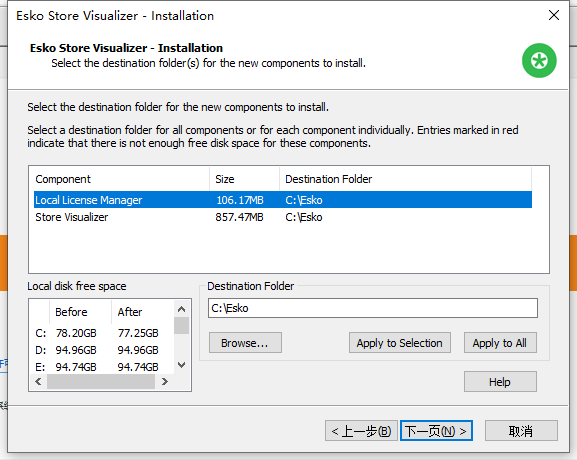
Task: Click the vertical scrollbar thumb in disk list
Action: 181,326
